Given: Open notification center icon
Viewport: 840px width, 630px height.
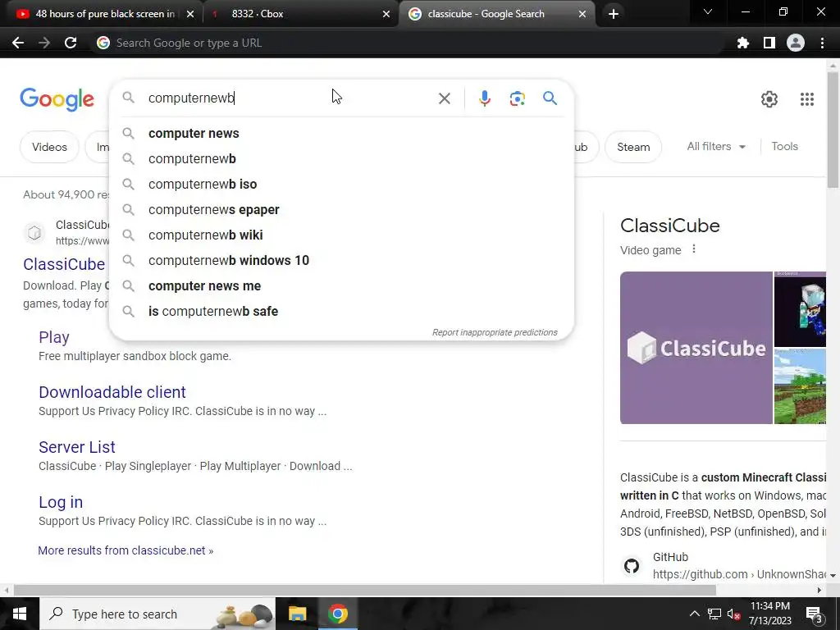Looking at the screenshot, I should pos(815,615).
